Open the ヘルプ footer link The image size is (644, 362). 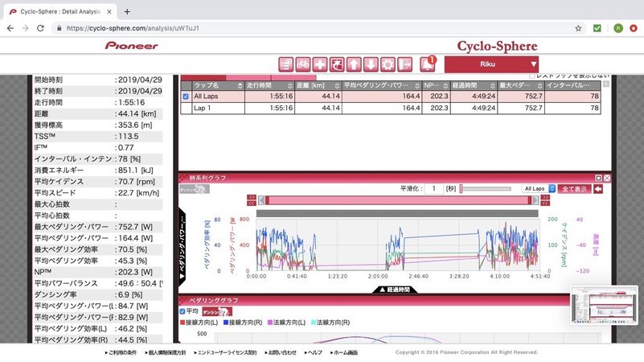pos(314,352)
